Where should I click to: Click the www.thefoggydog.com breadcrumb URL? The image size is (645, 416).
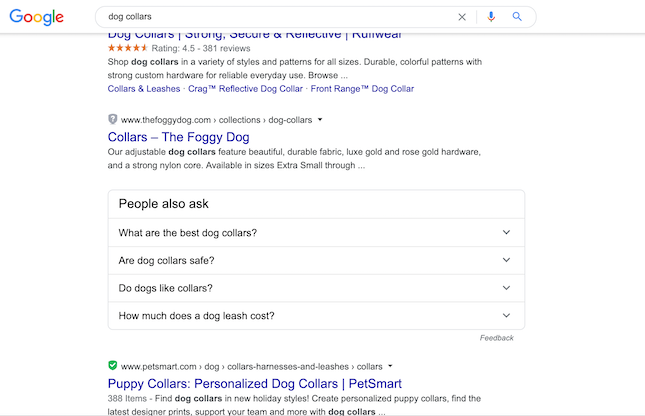click(216, 120)
